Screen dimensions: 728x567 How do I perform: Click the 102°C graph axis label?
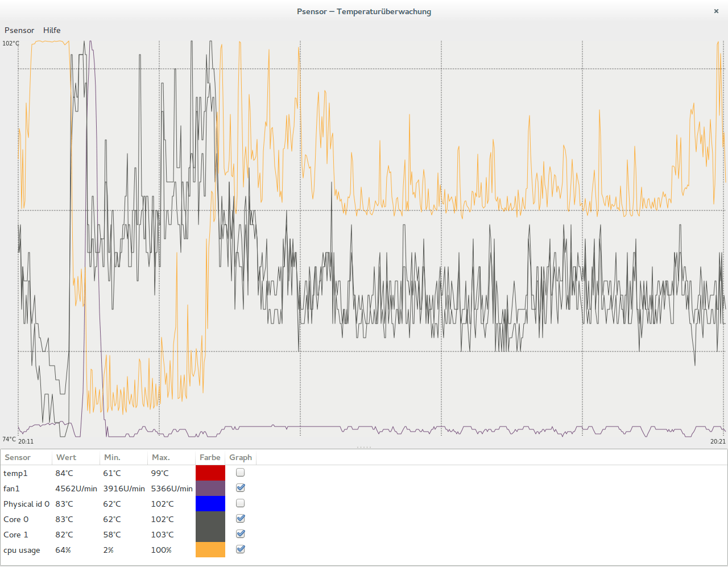coord(10,43)
